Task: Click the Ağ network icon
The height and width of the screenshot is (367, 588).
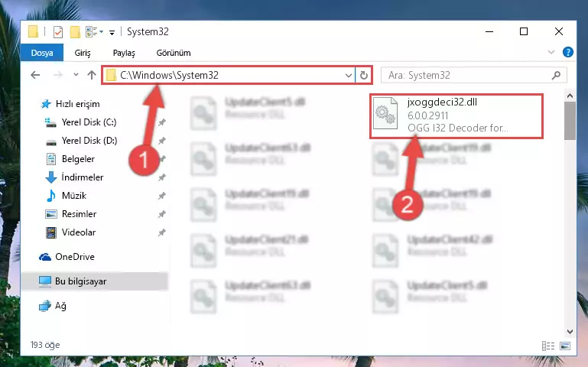Action: pos(44,306)
